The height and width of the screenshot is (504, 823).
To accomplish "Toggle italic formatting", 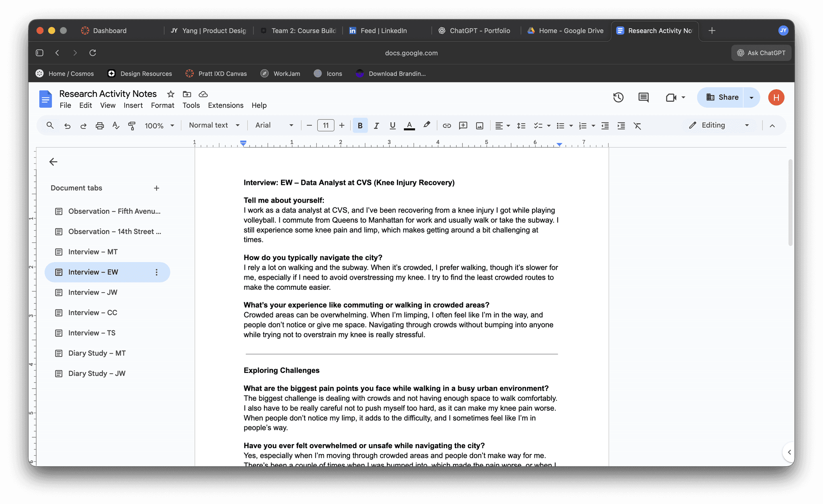I will pyautogui.click(x=376, y=125).
